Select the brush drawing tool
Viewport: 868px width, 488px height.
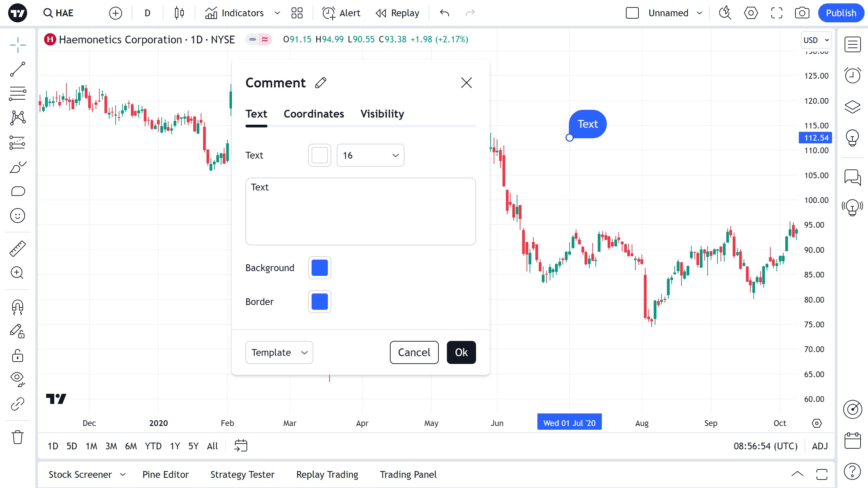tap(18, 167)
